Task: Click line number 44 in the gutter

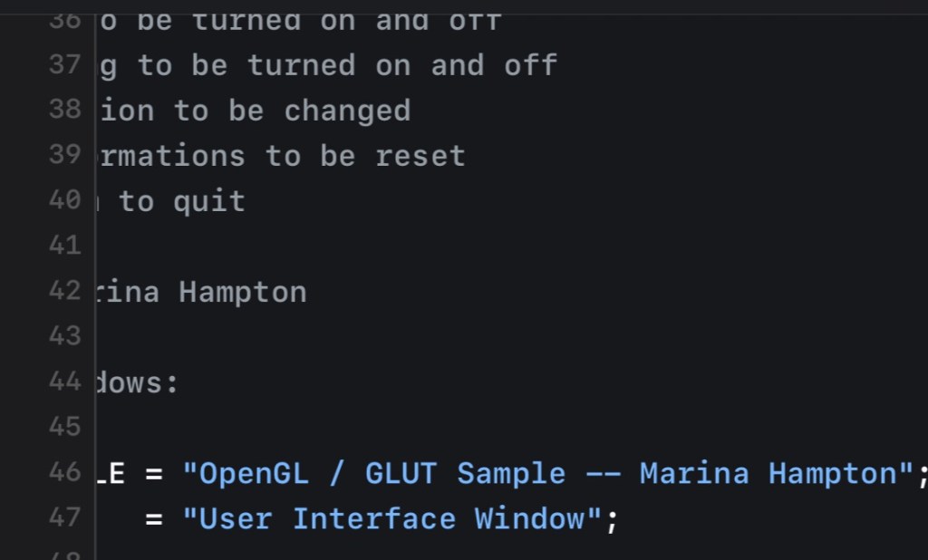Action: click(64, 382)
